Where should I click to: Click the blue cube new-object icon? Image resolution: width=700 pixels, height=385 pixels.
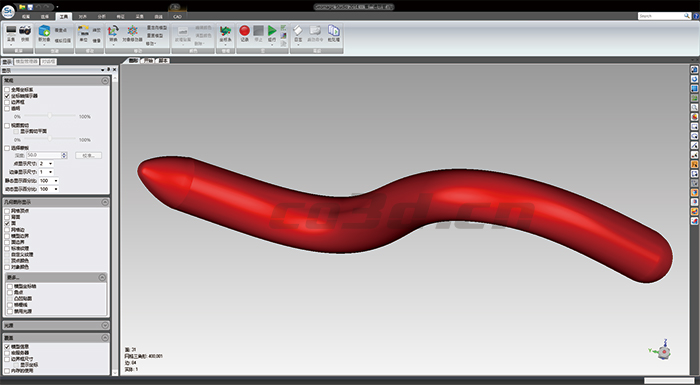[44, 30]
